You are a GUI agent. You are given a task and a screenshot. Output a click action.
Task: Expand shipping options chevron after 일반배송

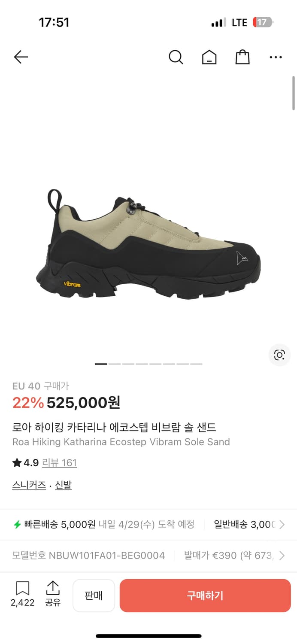[282, 524]
